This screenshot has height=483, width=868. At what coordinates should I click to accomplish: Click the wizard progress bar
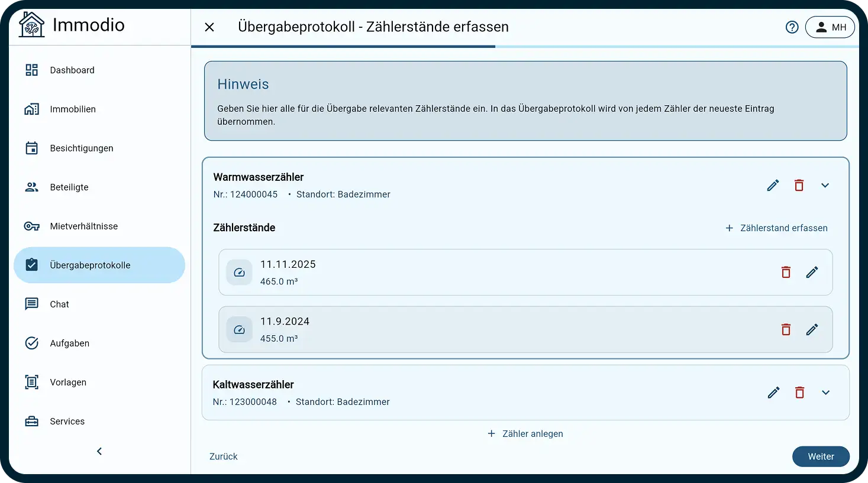coord(525,46)
